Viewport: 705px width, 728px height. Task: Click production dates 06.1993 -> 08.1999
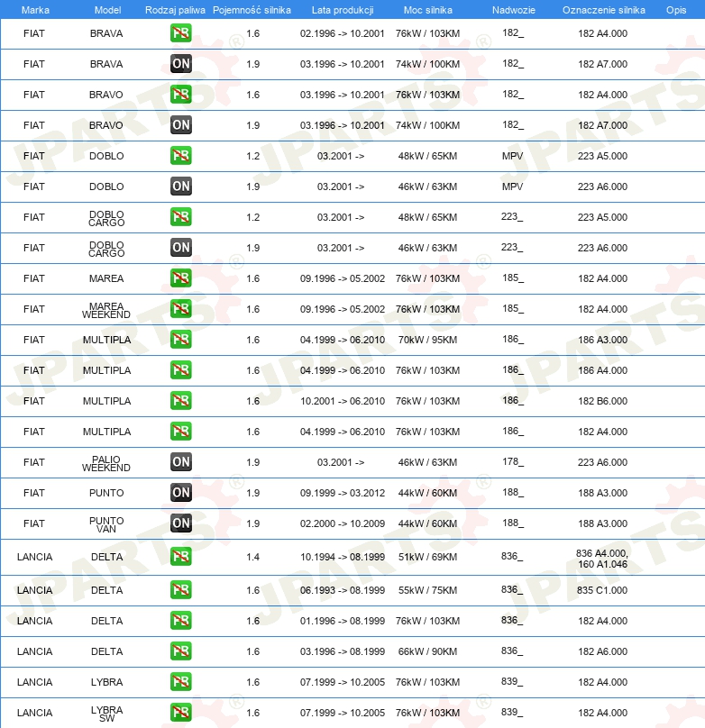tap(343, 590)
